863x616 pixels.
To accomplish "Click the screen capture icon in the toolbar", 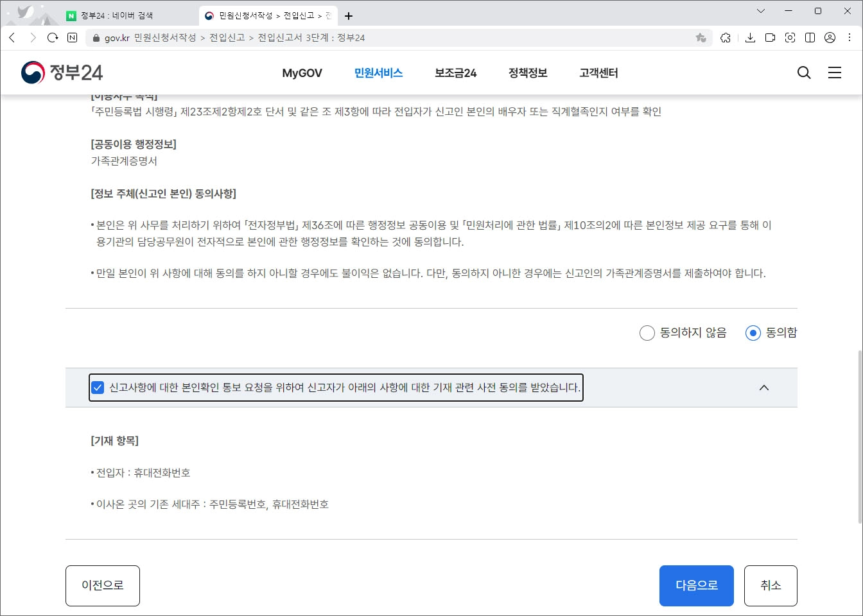I will [x=790, y=37].
